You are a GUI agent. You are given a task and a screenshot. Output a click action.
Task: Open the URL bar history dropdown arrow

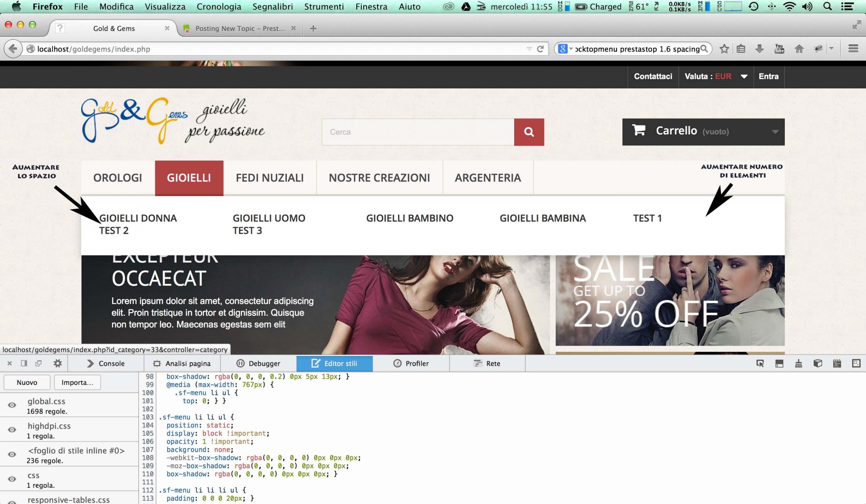[x=529, y=49]
